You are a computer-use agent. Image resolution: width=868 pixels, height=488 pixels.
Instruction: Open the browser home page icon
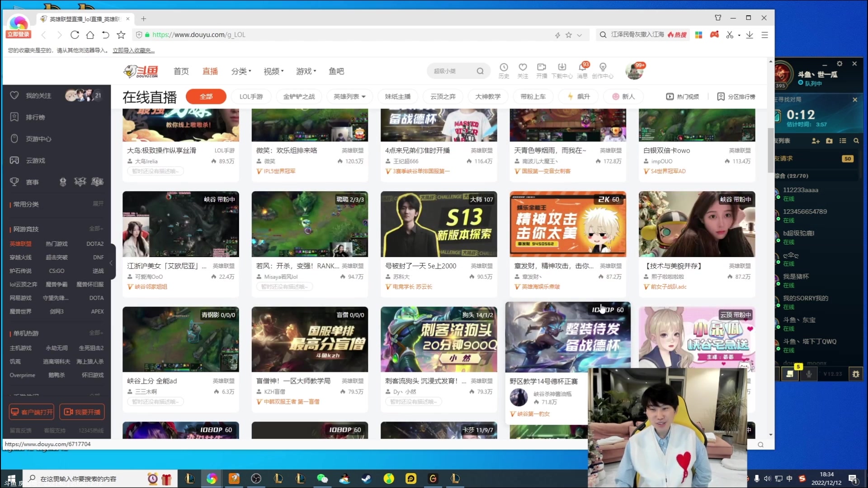(90, 35)
